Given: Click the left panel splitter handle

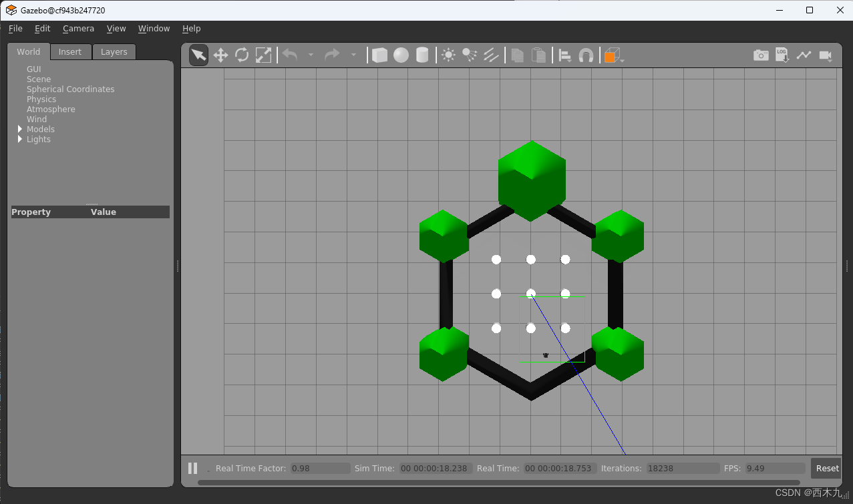Looking at the screenshot, I should click(x=178, y=266).
